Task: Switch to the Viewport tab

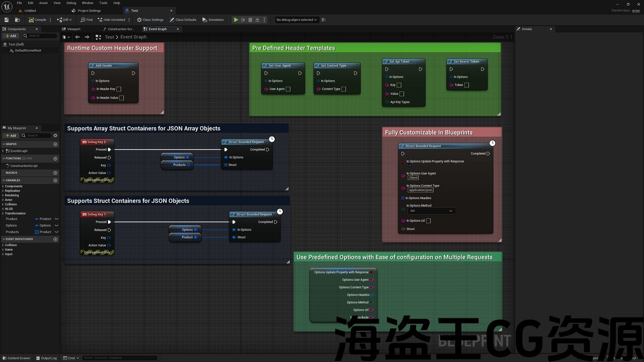Action: [x=73, y=29]
